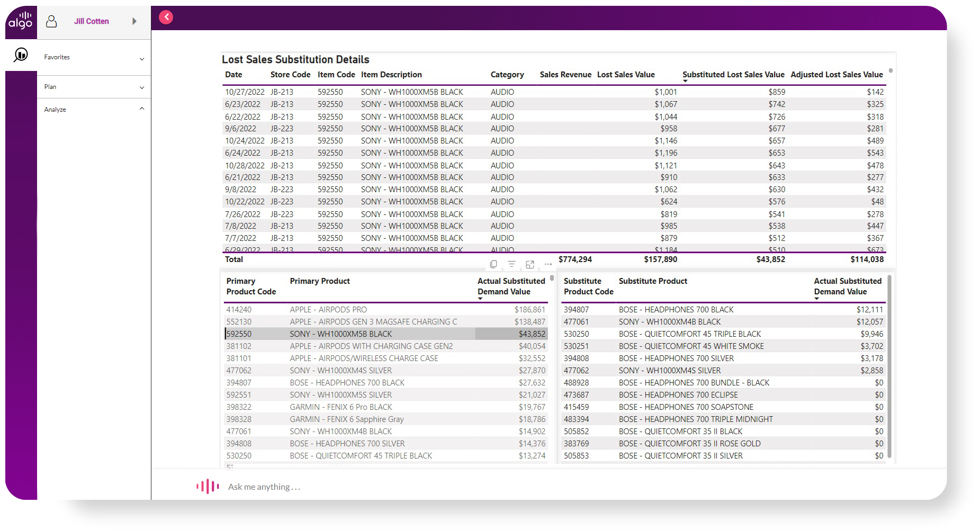Image resolution: width=980 pixels, height=530 pixels.
Task: Click the pink back arrow button
Action: point(166,17)
